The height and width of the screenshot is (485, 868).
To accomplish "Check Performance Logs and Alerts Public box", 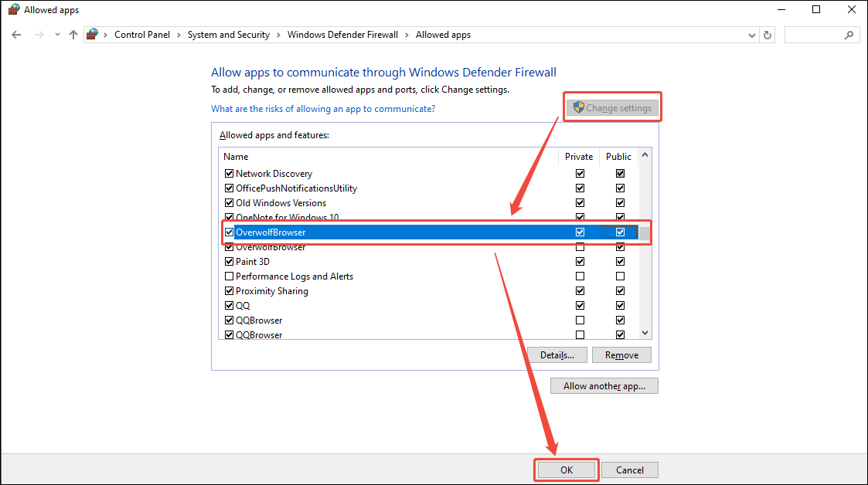I will [620, 276].
